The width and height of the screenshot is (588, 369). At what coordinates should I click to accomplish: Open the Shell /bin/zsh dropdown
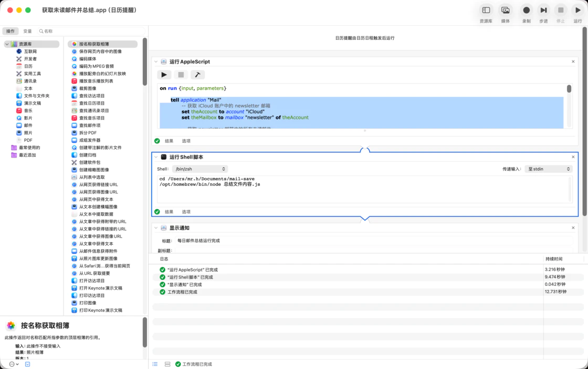[x=200, y=169]
